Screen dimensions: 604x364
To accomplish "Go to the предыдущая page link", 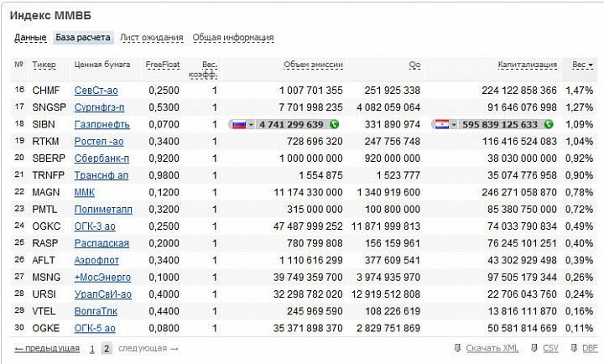I will (47, 349).
